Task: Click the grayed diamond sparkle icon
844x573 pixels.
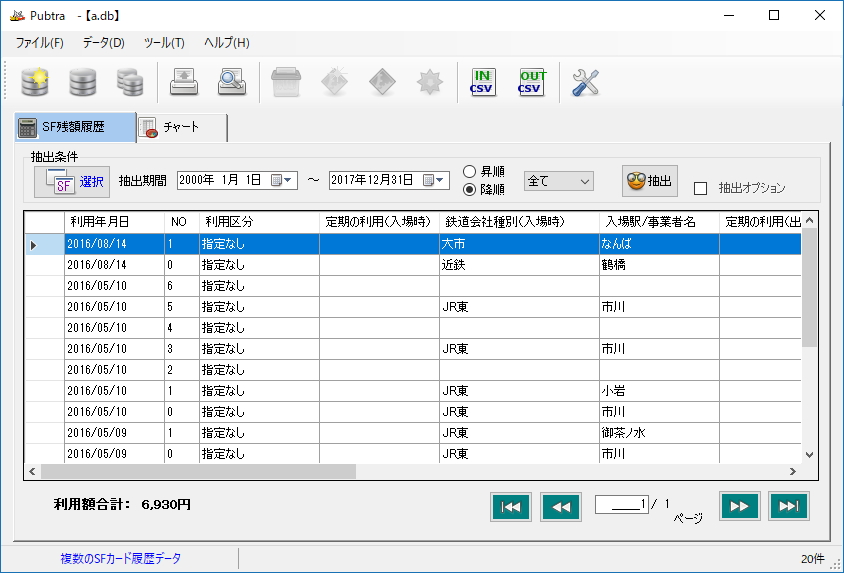Action: pos(334,82)
